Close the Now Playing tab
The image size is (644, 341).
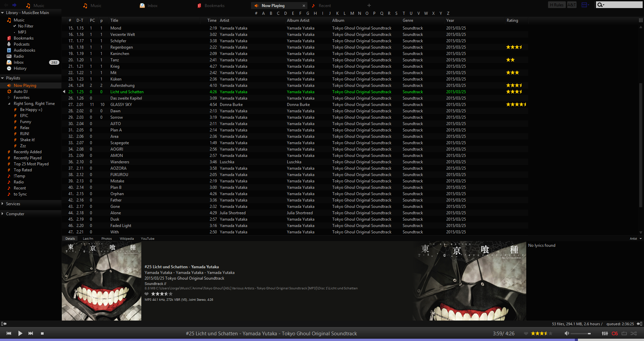[x=304, y=6]
